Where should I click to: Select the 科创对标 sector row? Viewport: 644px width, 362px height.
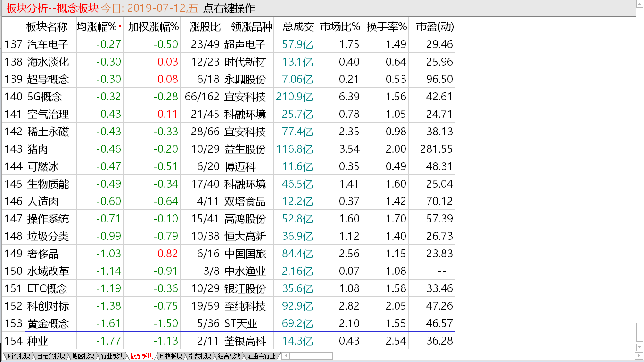pos(229,306)
